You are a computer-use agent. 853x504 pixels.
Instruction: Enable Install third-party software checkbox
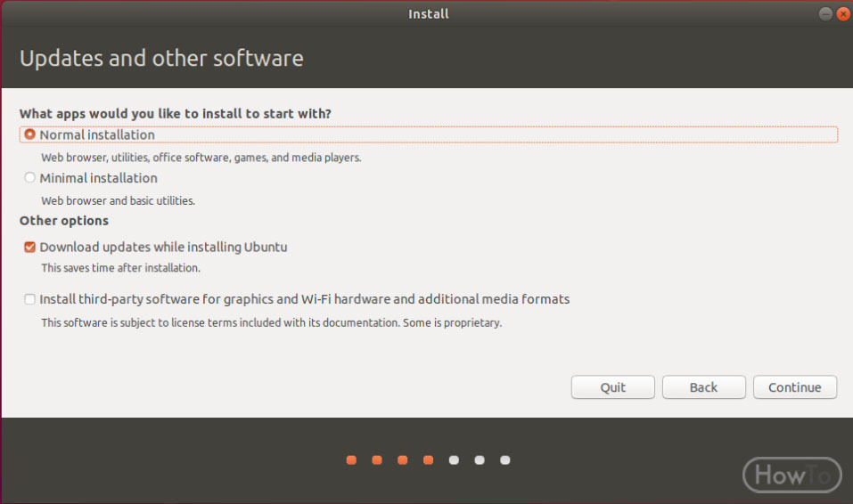[x=29, y=299]
